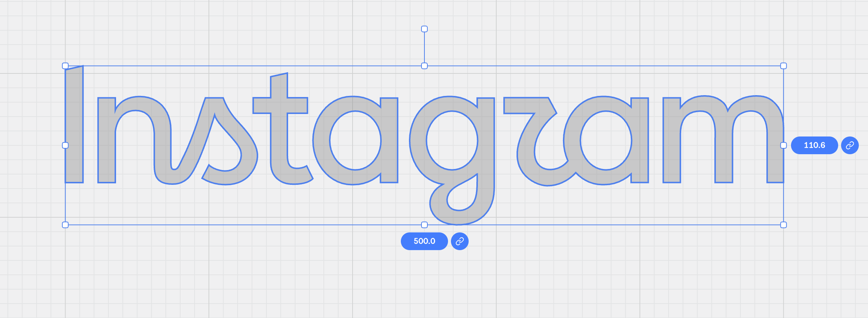Click the top-right corner handle of the selection
Image resolution: width=868 pixels, height=318 pixels.
click(x=784, y=66)
